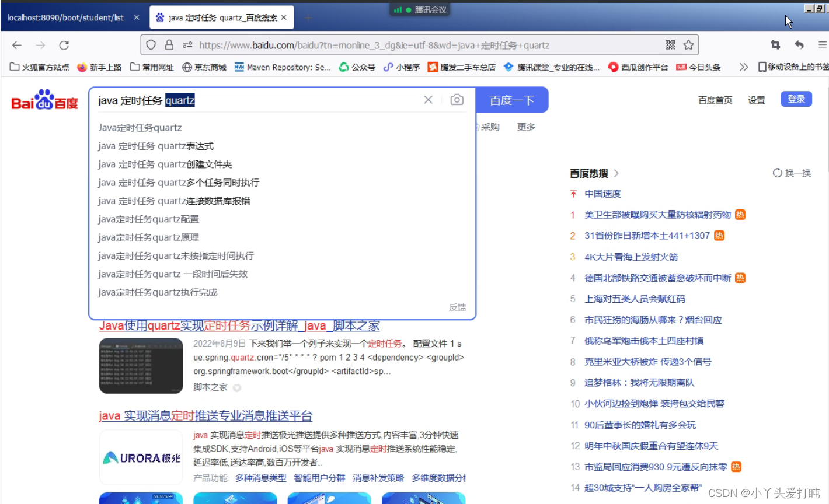Refresh hot searches with 换一换

792,173
